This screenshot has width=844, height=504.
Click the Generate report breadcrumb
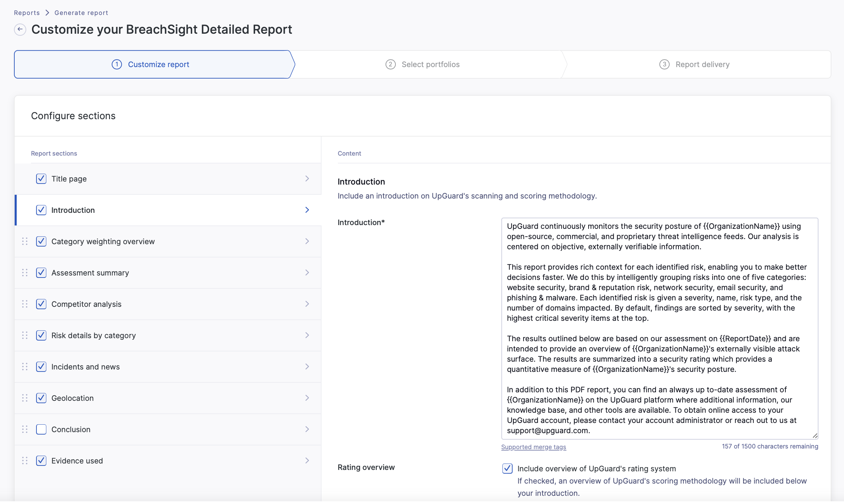point(81,13)
